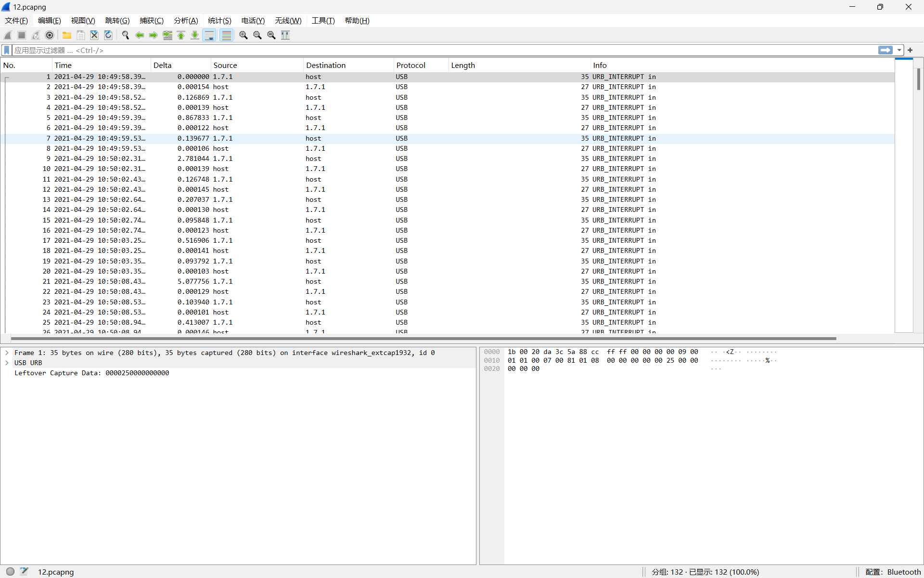Image resolution: width=924 pixels, height=578 pixels.
Task: Apply display filter arrow button
Action: pos(885,50)
